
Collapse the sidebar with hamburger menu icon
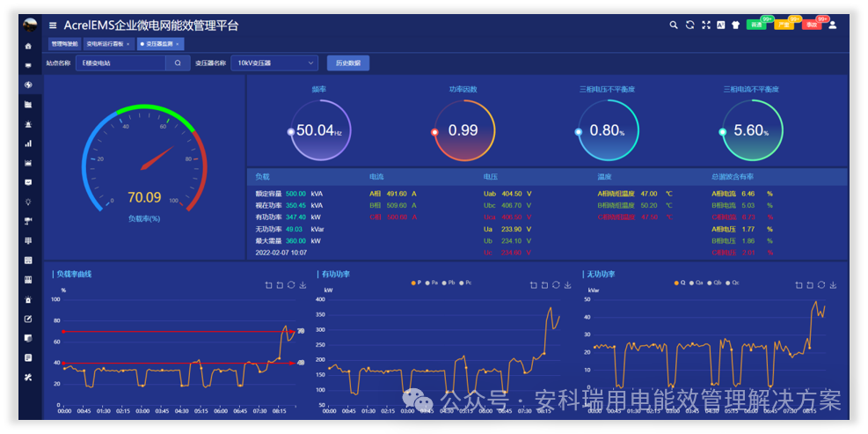[x=53, y=26]
